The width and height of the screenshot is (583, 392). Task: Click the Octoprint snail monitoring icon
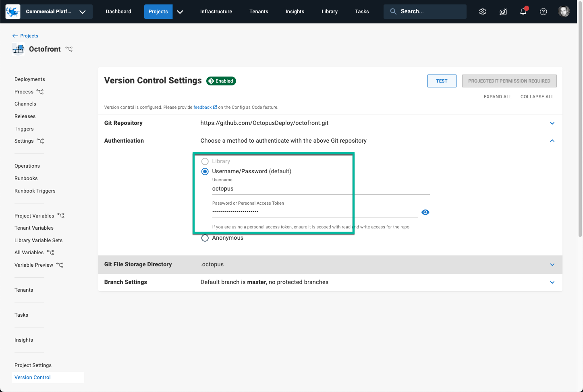tap(503, 11)
